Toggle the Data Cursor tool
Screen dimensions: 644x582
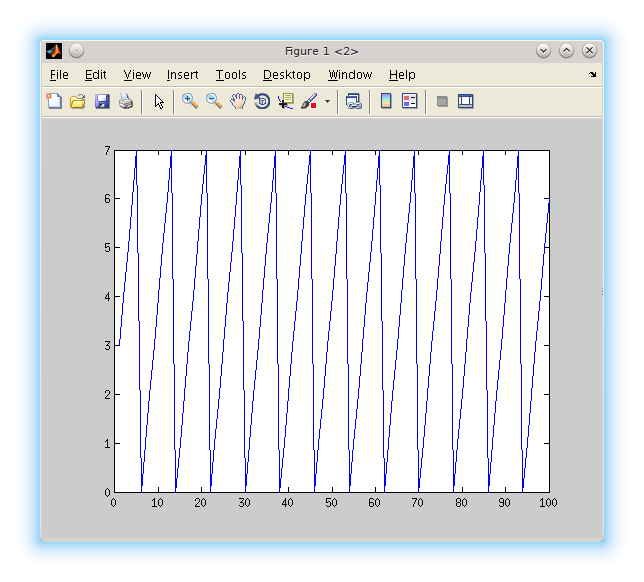click(286, 101)
